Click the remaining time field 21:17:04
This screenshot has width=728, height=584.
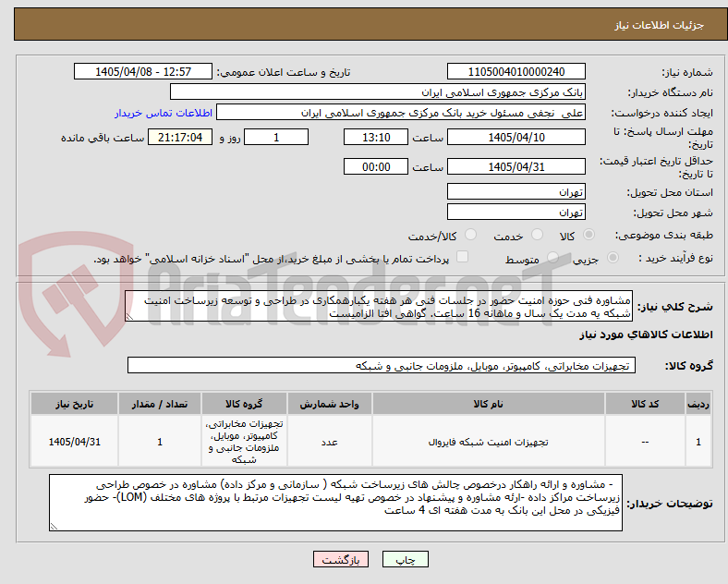pos(180,137)
